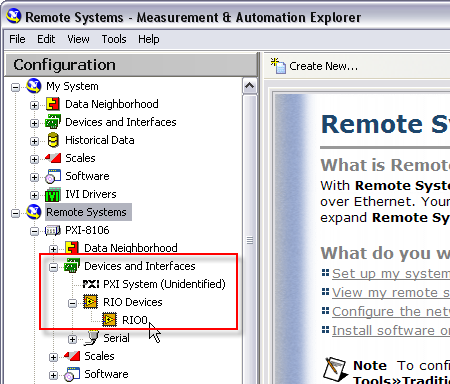Select My System in the tree
Viewport: 450px width, 384px height.
(x=72, y=86)
